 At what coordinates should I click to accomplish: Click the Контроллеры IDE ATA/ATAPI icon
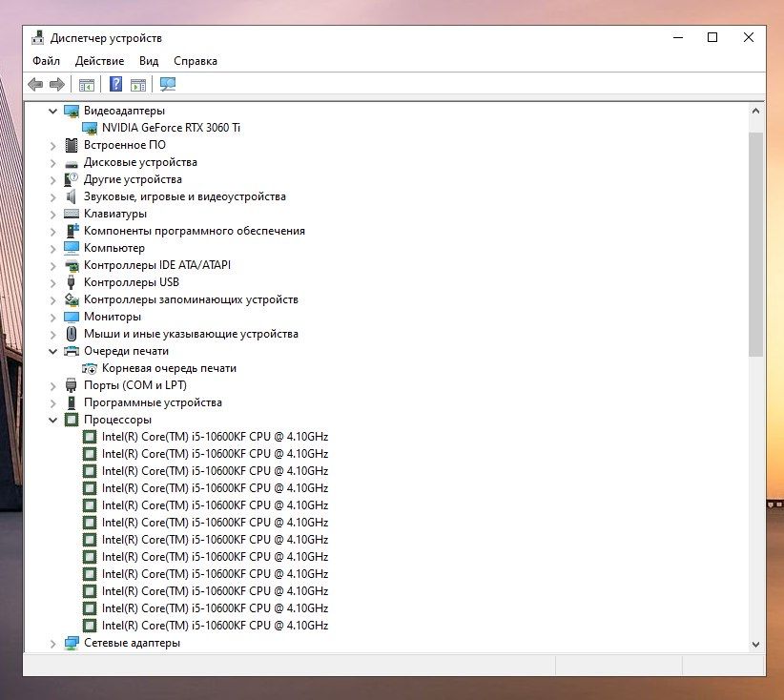(x=72, y=265)
